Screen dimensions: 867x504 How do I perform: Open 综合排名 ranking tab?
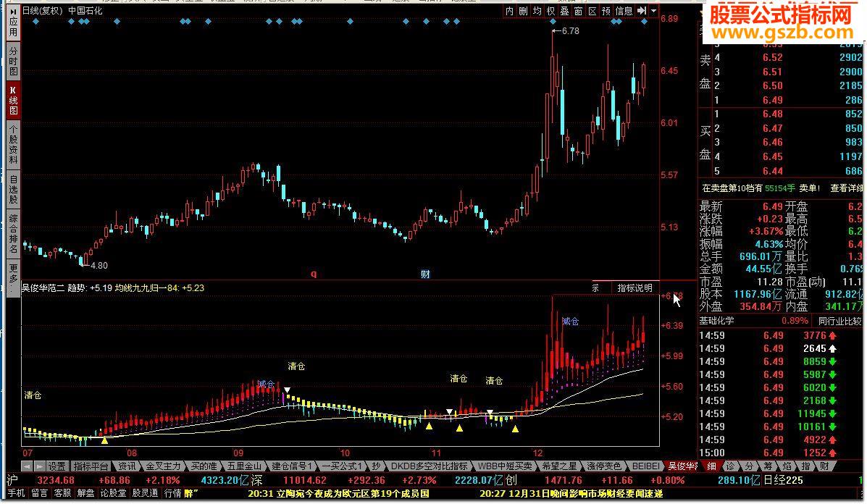(x=13, y=235)
